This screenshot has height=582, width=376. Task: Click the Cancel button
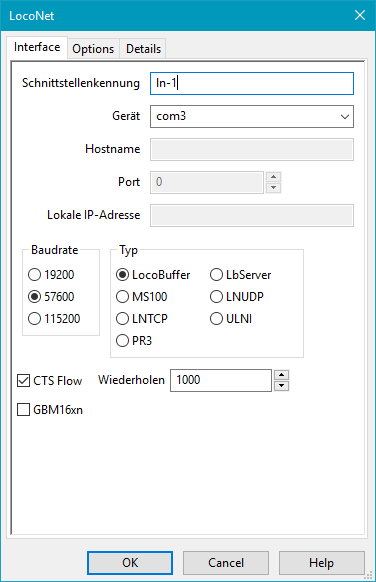pos(226,563)
